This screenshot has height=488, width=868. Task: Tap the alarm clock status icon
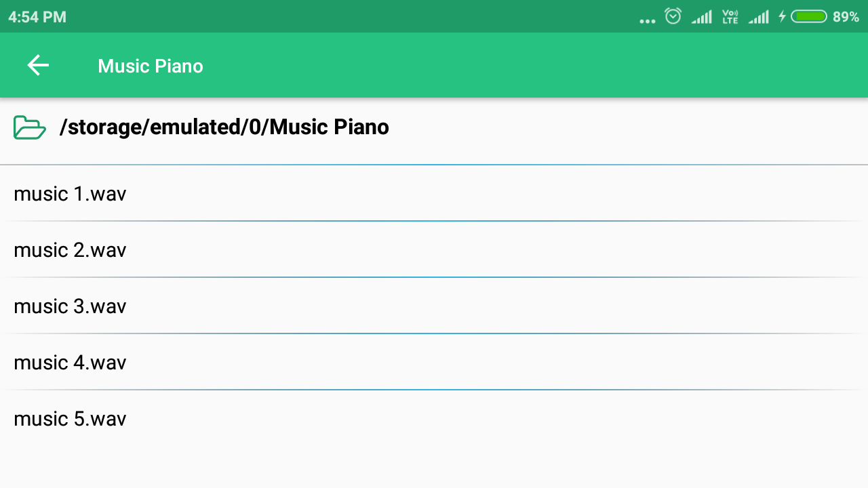(673, 16)
